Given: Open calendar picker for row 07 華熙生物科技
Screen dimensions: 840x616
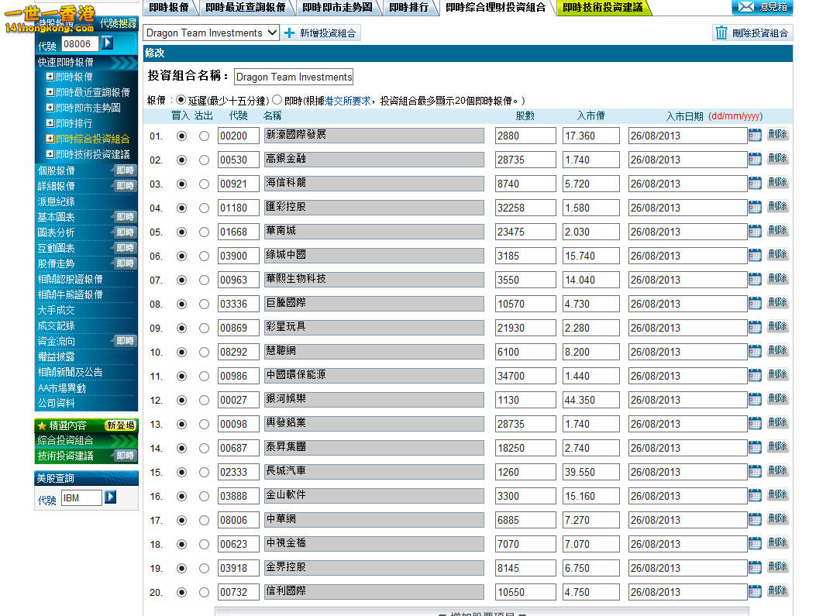Looking at the screenshot, I should 755,279.
